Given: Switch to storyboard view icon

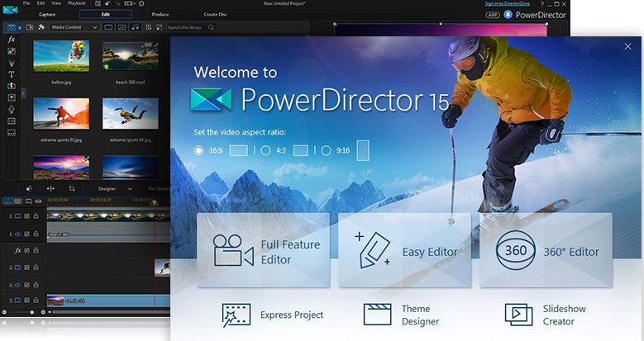Looking at the screenshot, I should [17, 201].
